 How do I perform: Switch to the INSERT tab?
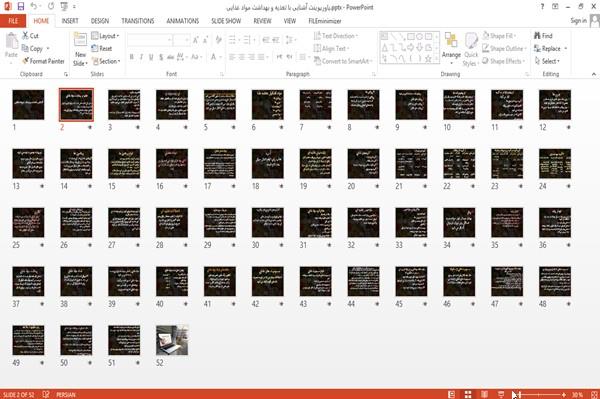70,21
